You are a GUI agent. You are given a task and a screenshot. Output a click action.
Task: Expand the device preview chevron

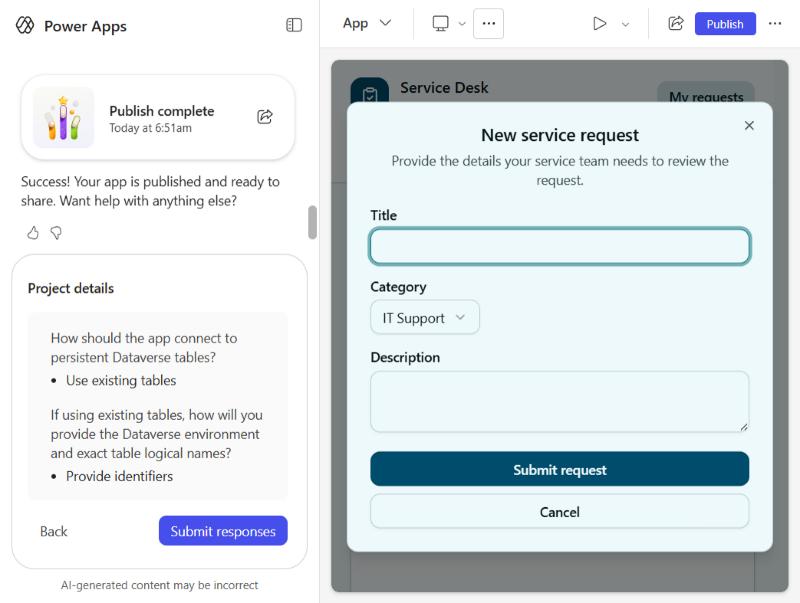462,24
